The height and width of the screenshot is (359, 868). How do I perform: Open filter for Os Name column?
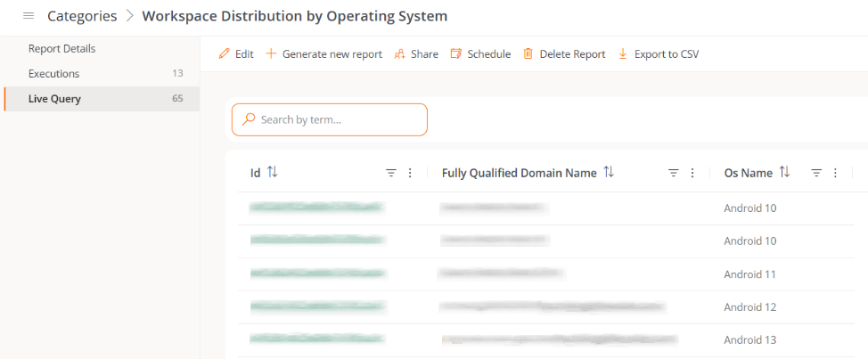(x=816, y=174)
